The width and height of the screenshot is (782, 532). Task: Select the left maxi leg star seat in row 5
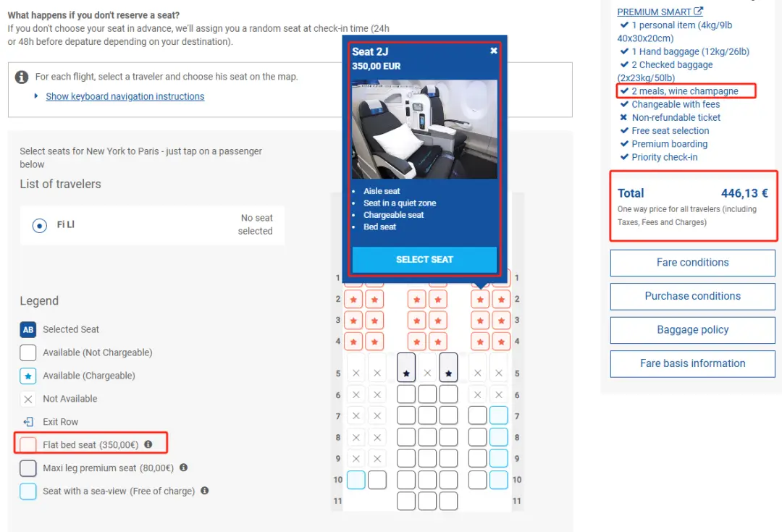406,368
